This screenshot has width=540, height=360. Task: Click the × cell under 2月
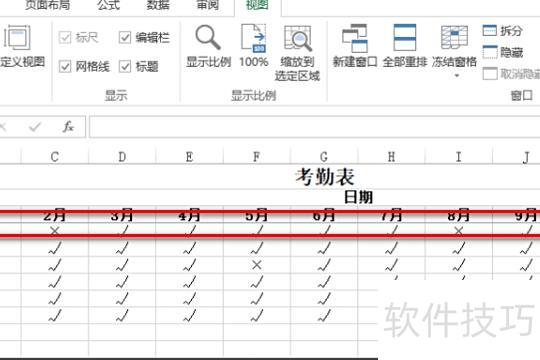click(x=55, y=230)
